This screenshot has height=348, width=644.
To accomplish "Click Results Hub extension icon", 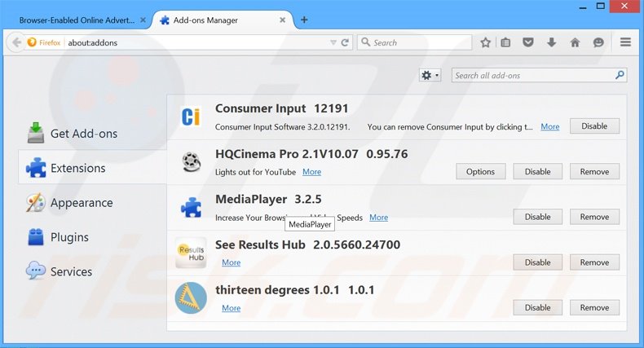I will tap(191, 253).
